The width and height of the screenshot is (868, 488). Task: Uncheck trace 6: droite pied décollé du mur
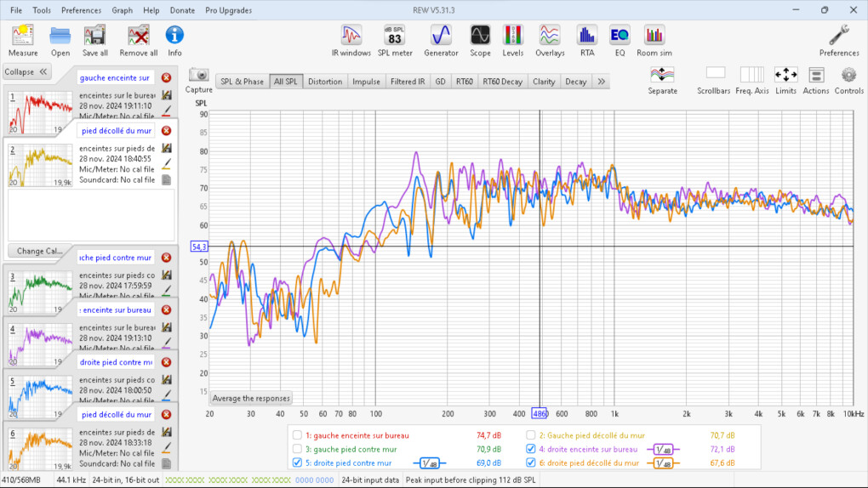pyautogui.click(x=531, y=462)
